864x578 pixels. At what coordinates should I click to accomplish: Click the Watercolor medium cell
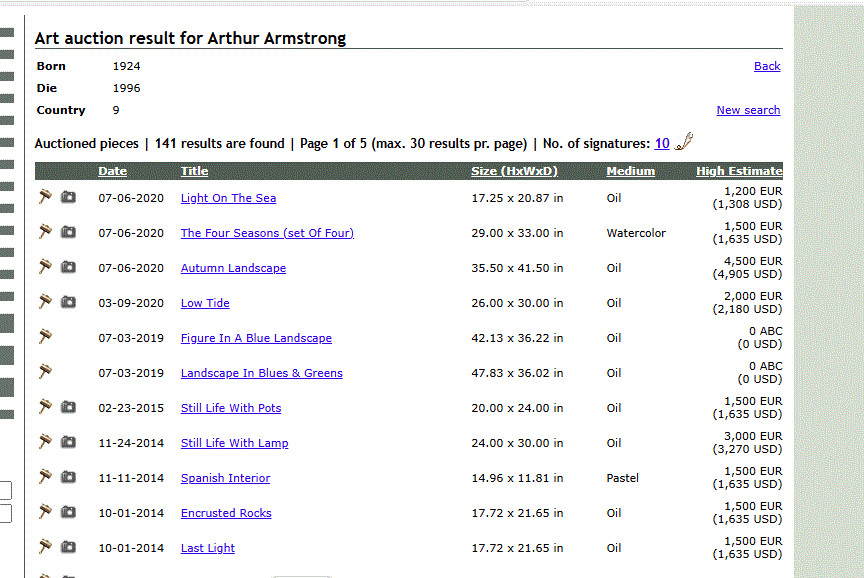coord(636,233)
